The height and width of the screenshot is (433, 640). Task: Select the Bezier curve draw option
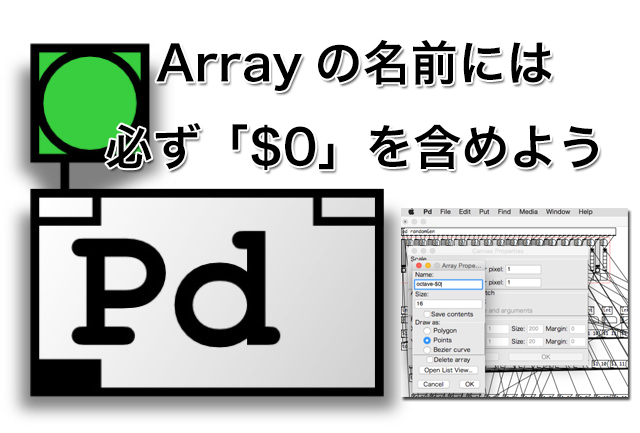click(x=427, y=350)
